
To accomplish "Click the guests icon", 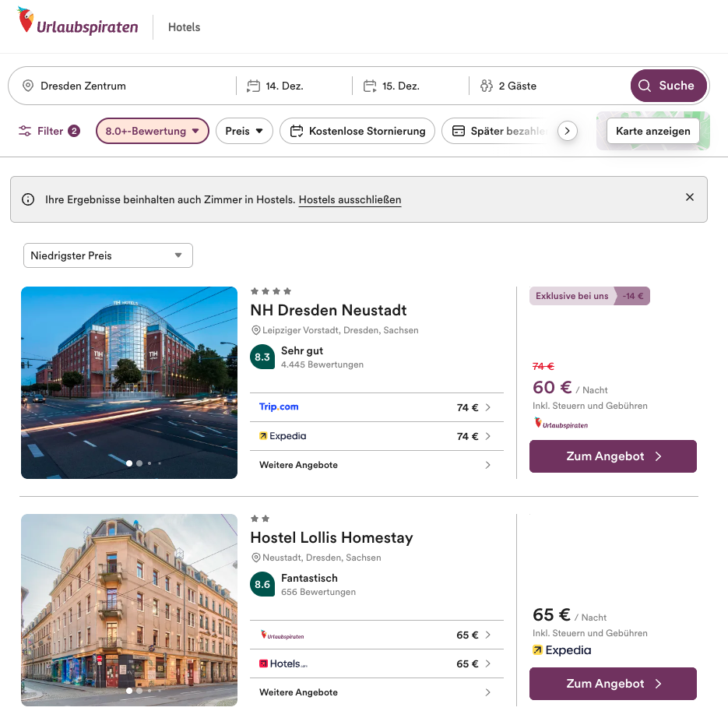I will pos(487,86).
